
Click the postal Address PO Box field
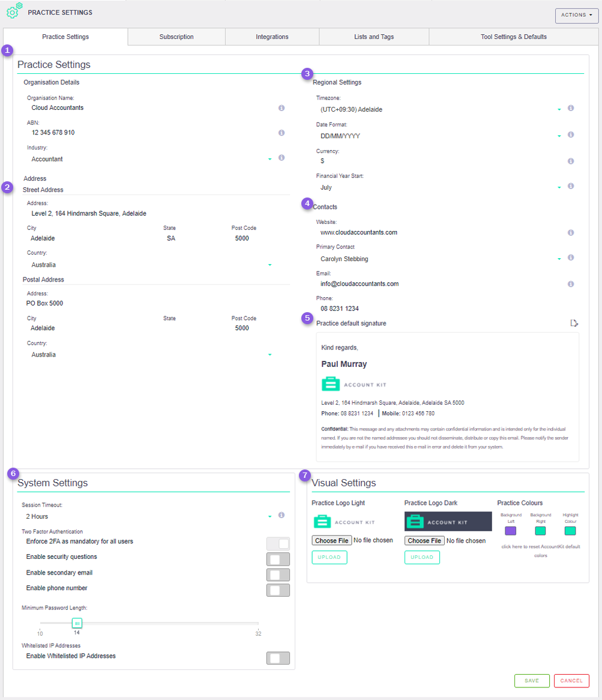[x=156, y=303]
